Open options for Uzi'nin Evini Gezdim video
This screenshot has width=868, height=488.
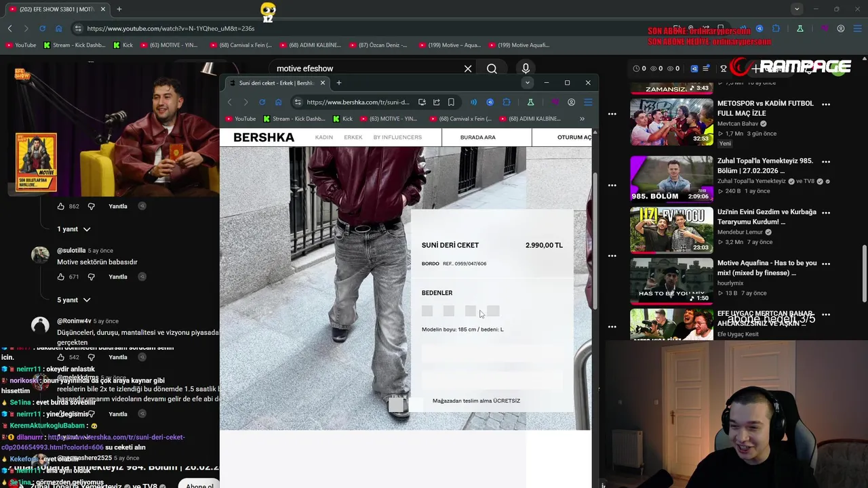(826, 213)
